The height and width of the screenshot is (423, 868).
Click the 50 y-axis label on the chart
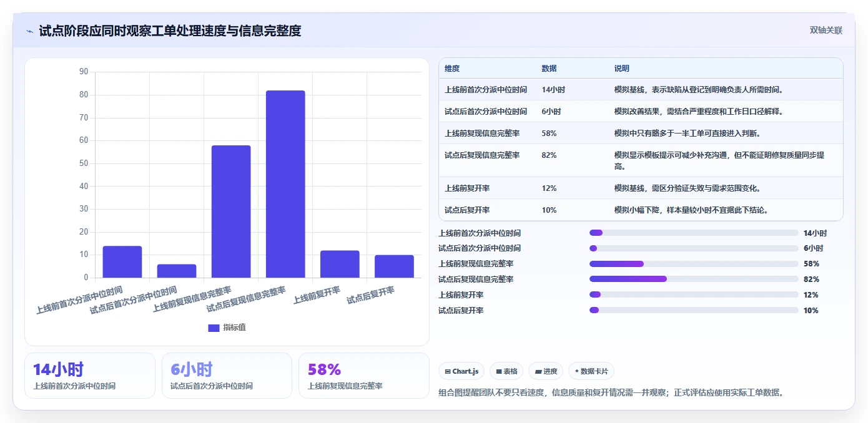[84, 163]
